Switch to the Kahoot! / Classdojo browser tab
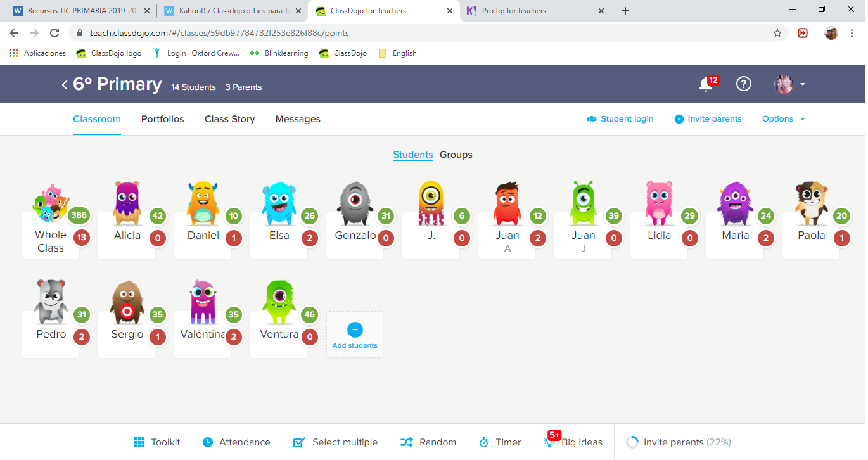The image size is (868, 460). coord(232,11)
